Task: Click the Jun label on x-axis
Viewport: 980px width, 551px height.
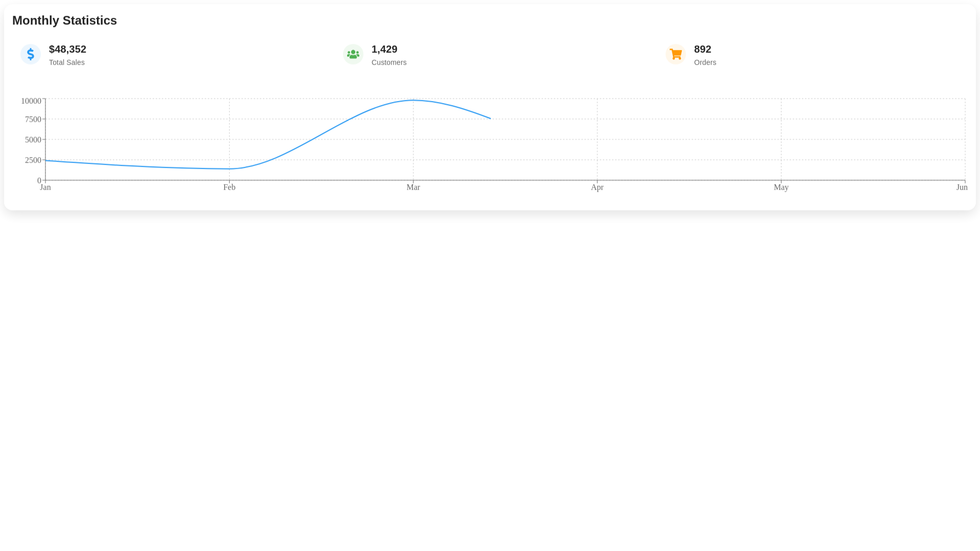Action: point(962,188)
